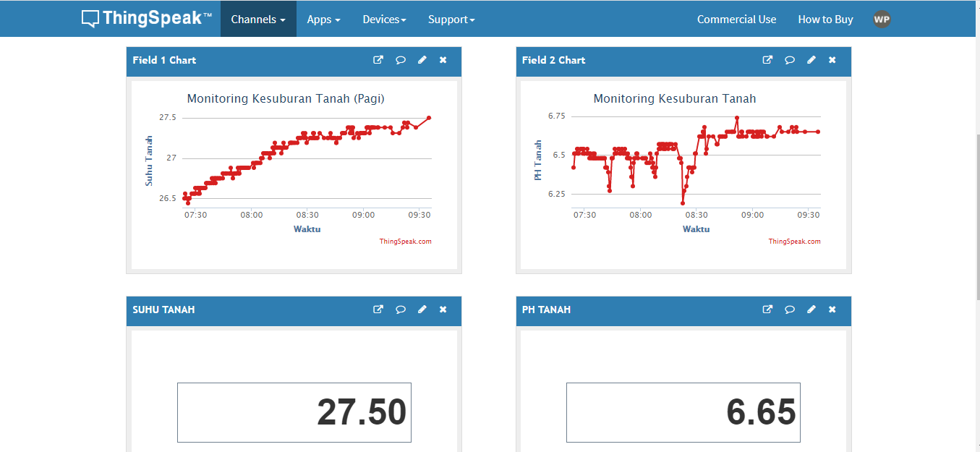Open Field 2 Chart in new window
Viewport: 980px width, 452px height.
tap(767, 60)
